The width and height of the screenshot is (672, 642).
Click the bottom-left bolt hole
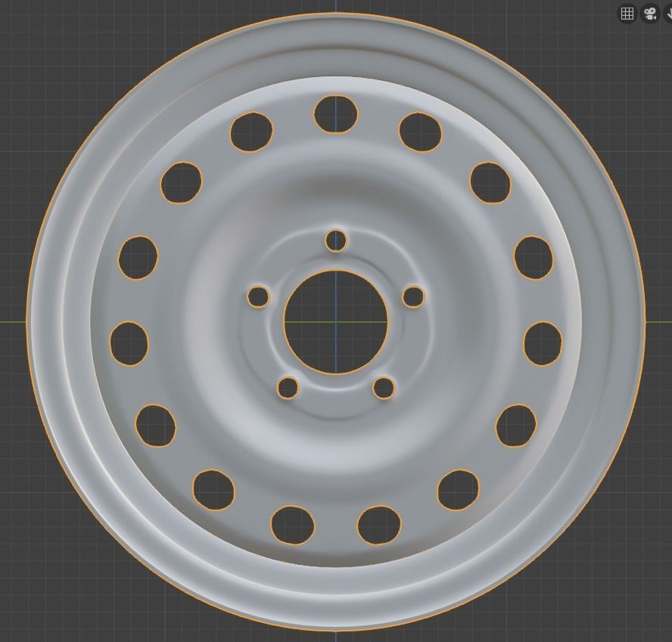pos(288,388)
